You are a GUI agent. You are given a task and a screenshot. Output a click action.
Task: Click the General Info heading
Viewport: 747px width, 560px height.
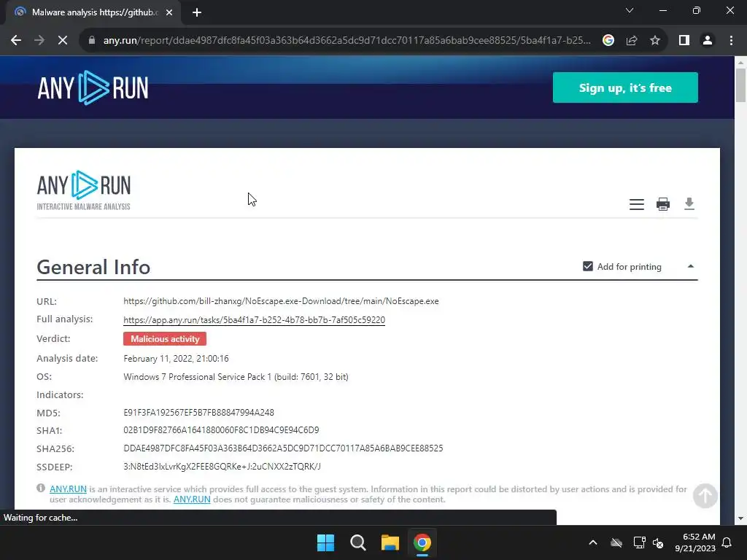click(93, 267)
